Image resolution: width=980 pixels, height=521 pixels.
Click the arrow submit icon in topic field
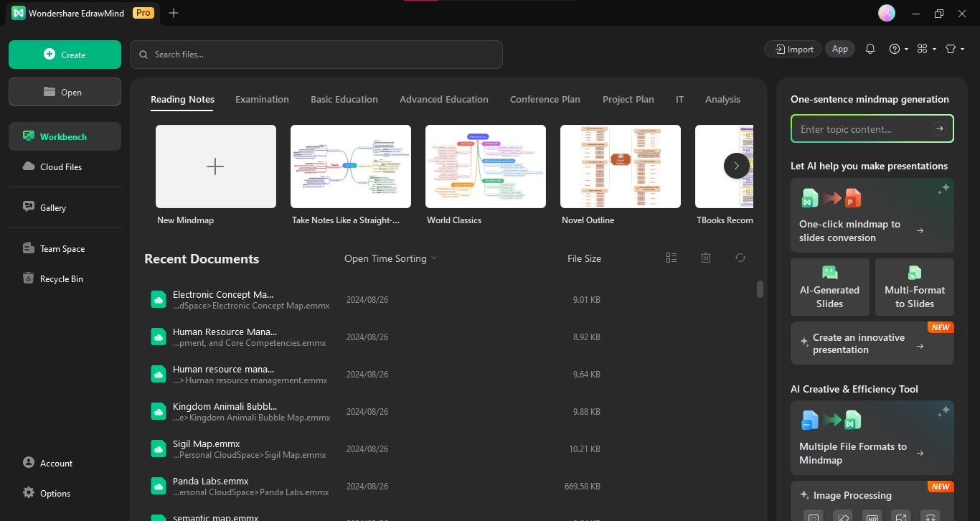(940, 129)
